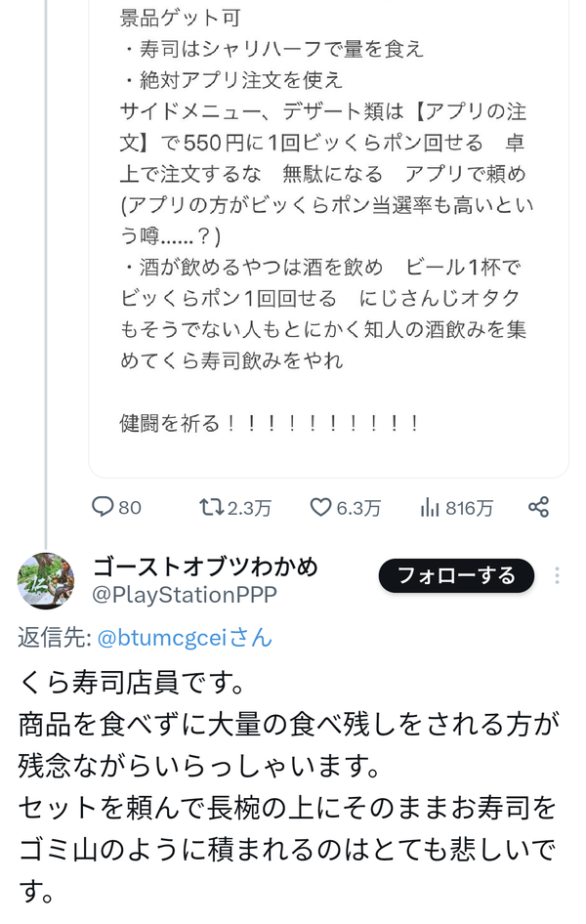Click the フォローする button
The width and height of the screenshot is (586, 924).
click(456, 575)
